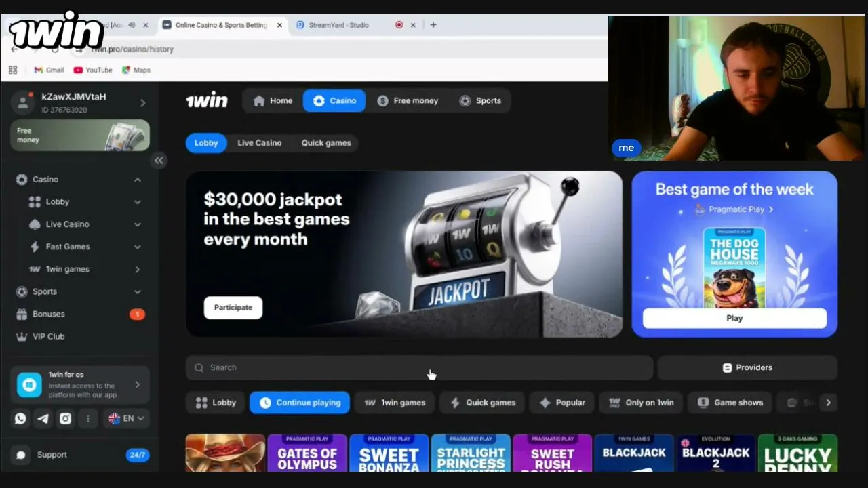Collapse the left sidebar with double-arrow button
This screenshot has width=868, height=488.
tap(159, 161)
